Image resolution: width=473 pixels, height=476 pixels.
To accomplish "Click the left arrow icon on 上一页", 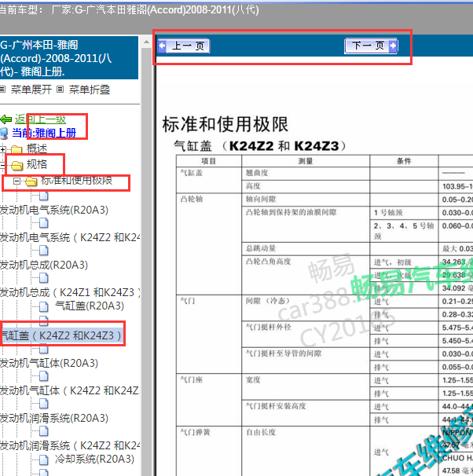I will [x=162, y=46].
